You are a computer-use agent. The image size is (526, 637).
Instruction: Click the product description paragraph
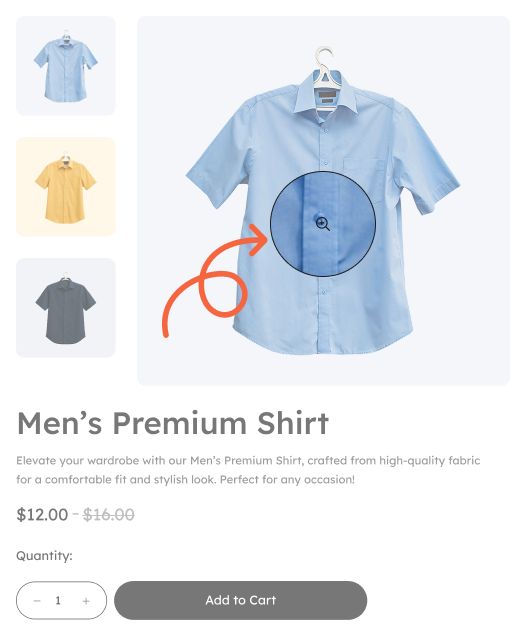pyautogui.click(x=248, y=470)
